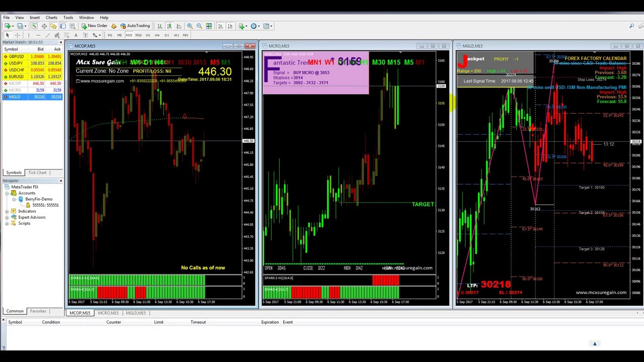This screenshot has width=644, height=362.
Task: Select account 555551: 555551
Action: click(x=45, y=205)
